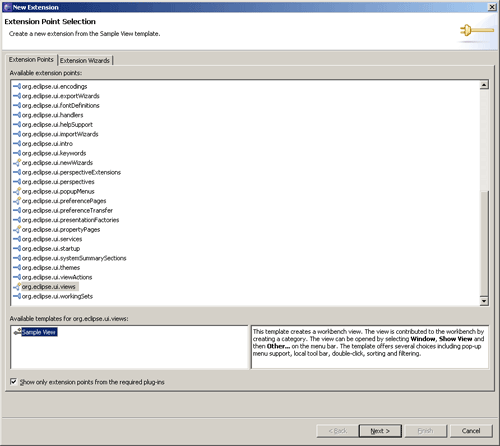The width and height of the screenshot is (500, 446).
Task: Select org.eclipse.ui.perspectives in the list
Action: 58,182
